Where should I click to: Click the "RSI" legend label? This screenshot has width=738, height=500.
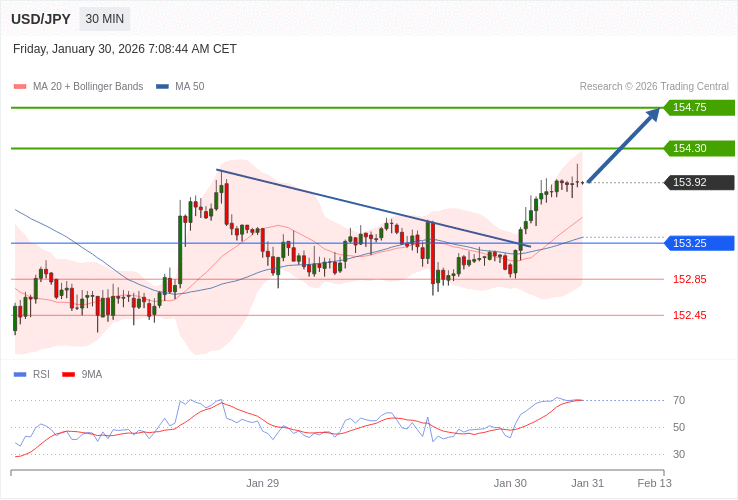(41, 375)
